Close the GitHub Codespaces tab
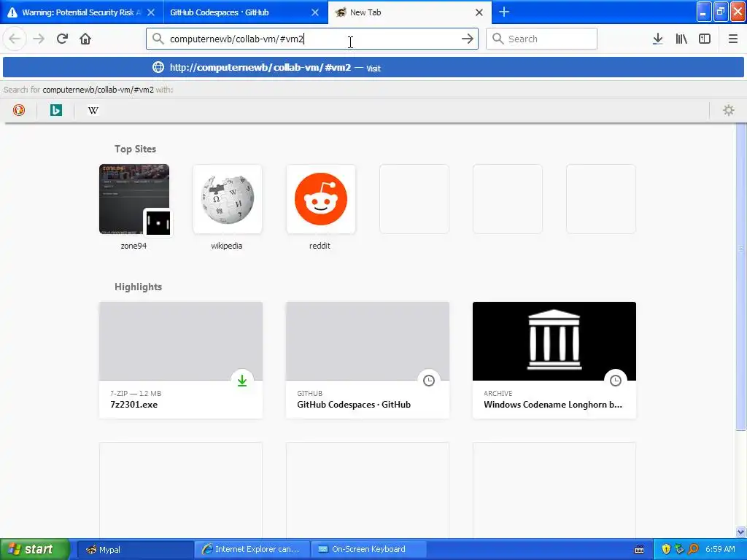Viewport: 747px width, 560px height. tap(315, 12)
